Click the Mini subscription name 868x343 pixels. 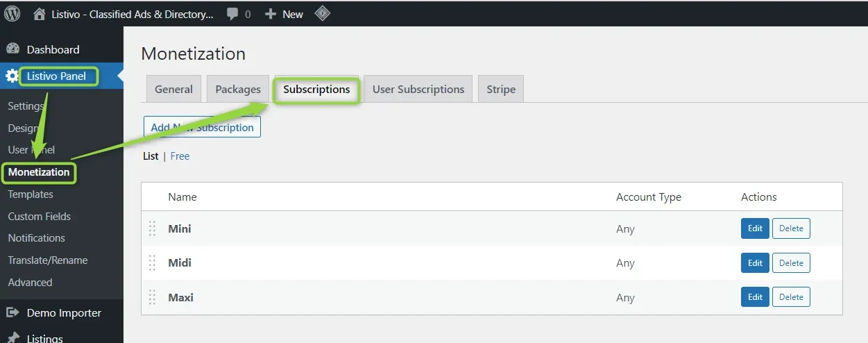tap(180, 228)
